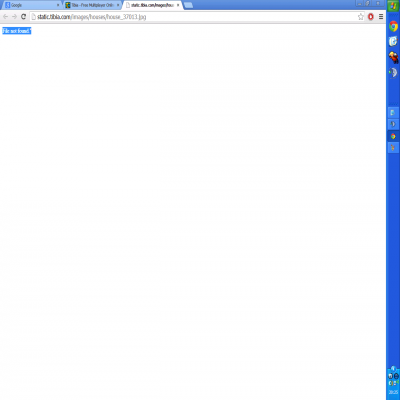The image size is (400, 400).
Task: Open a new tab with the new-tab button
Action: 188,5
